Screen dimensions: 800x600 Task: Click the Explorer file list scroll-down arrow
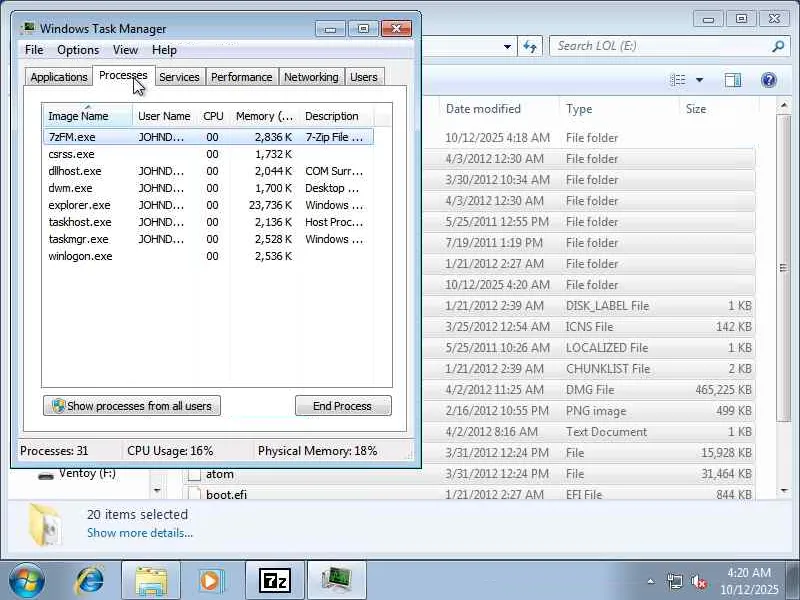(784, 491)
